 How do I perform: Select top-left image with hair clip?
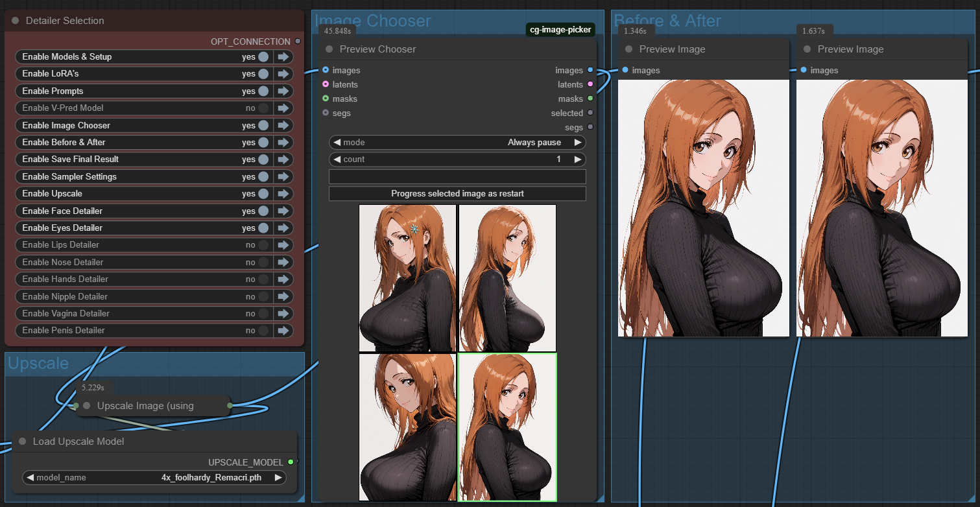point(408,278)
